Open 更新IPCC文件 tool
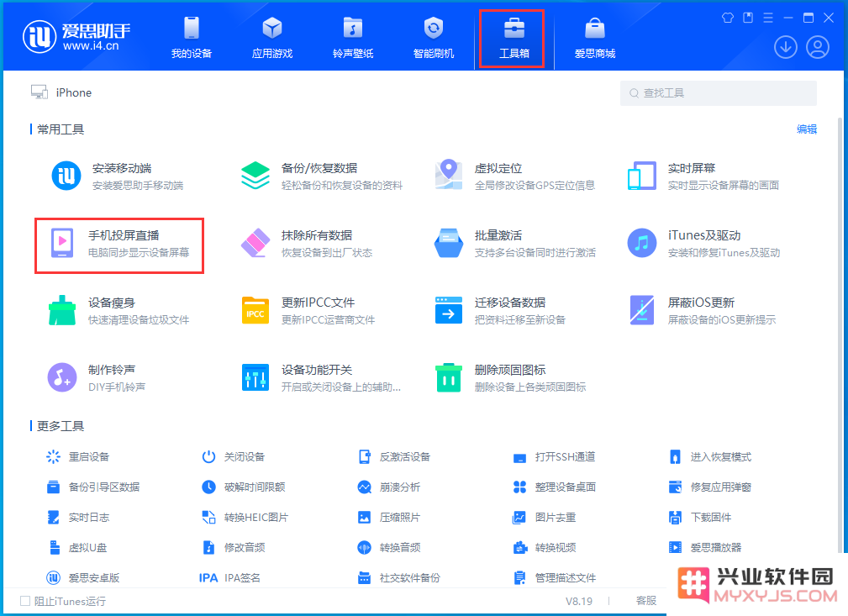The width and height of the screenshot is (848, 616). click(308, 310)
